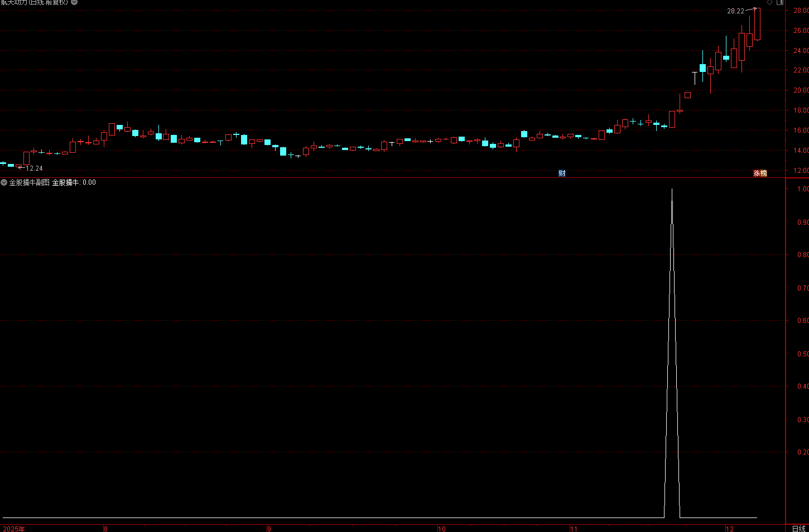
Task: Select month 11 marker on time axis
Action: [574, 529]
